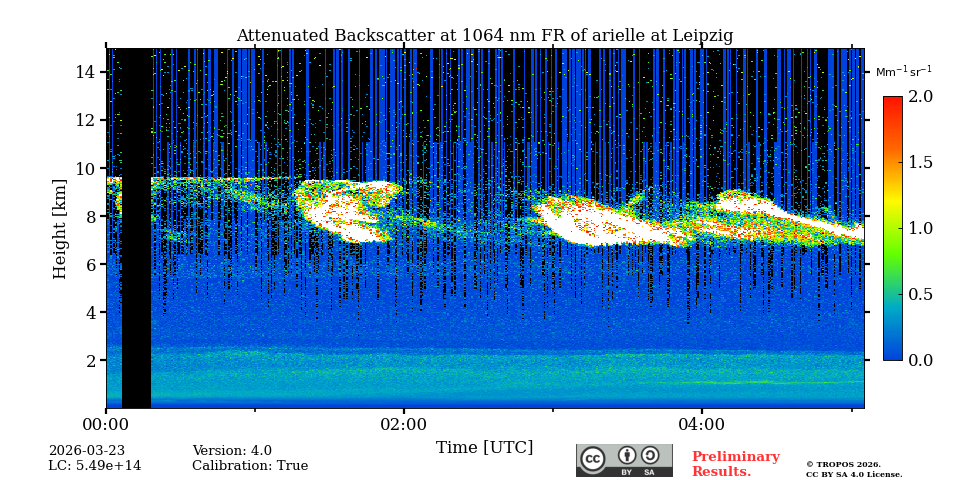This screenshot has height=480, width=960.
Task: Click the Height [km] axis label
Action: coord(60,228)
